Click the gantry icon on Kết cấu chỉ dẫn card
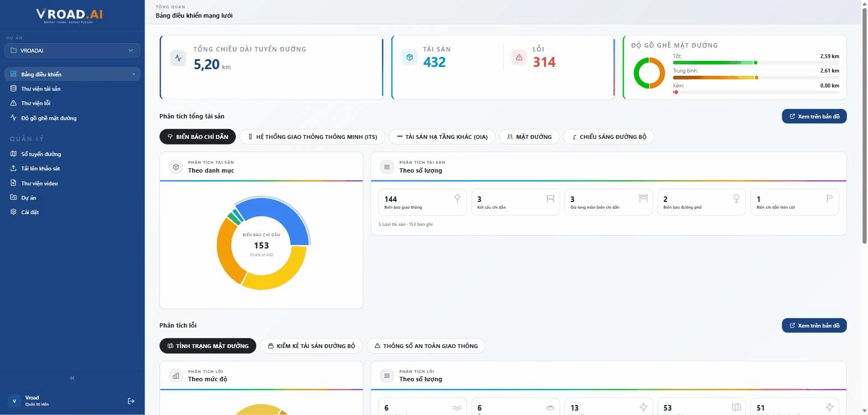868x415 pixels. pos(550,198)
